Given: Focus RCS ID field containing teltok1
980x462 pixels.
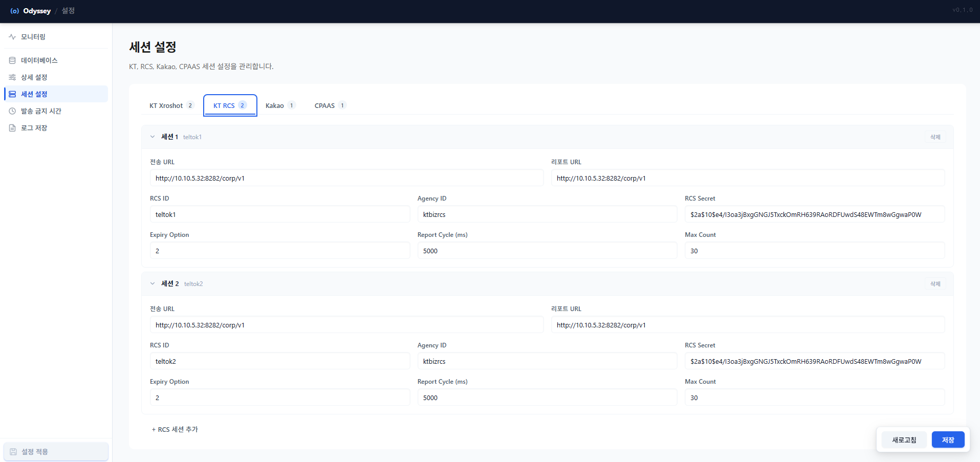Looking at the screenshot, I should click(x=280, y=214).
